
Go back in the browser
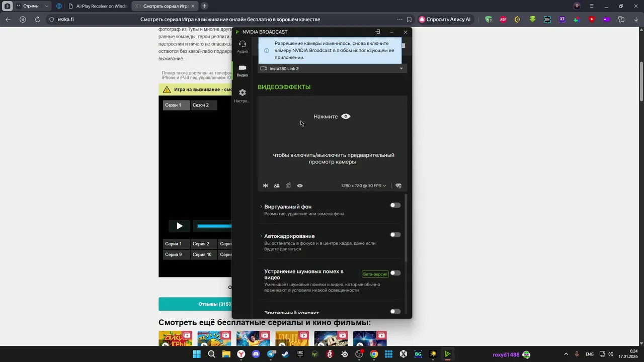[8, 20]
